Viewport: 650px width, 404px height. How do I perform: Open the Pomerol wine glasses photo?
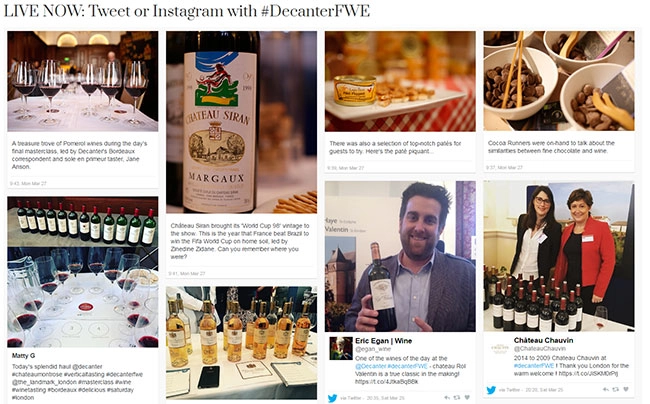click(x=83, y=82)
